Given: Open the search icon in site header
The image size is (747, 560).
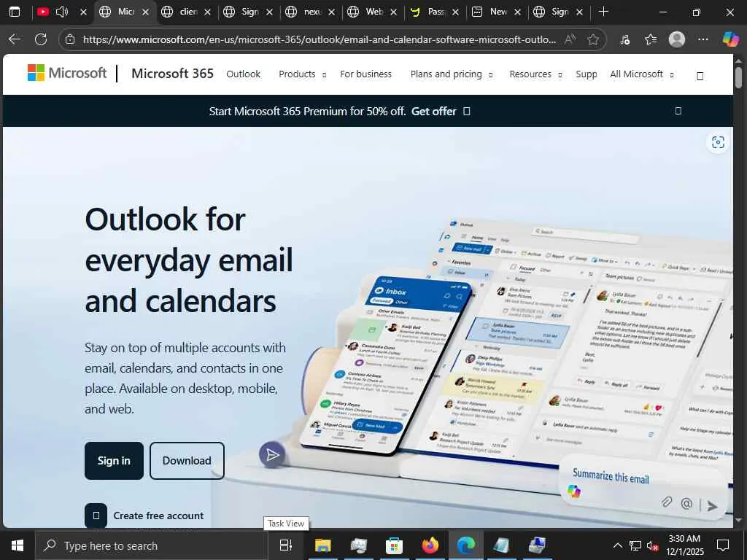Looking at the screenshot, I should (700, 76).
